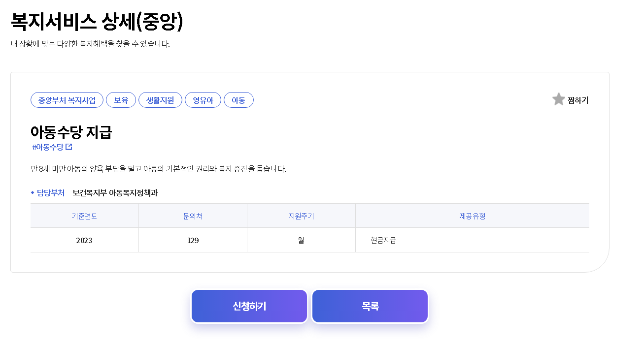Click the phone number 129 in the table

(x=193, y=240)
